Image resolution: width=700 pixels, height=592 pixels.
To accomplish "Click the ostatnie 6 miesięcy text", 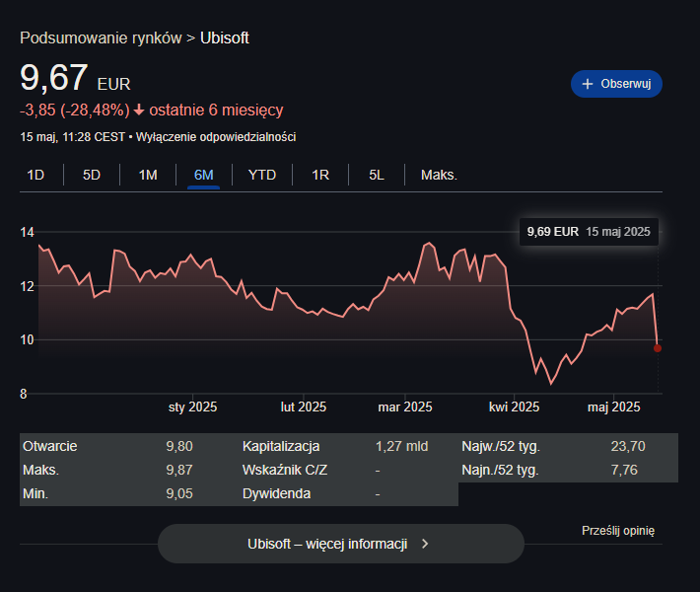I will coord(216,110).
